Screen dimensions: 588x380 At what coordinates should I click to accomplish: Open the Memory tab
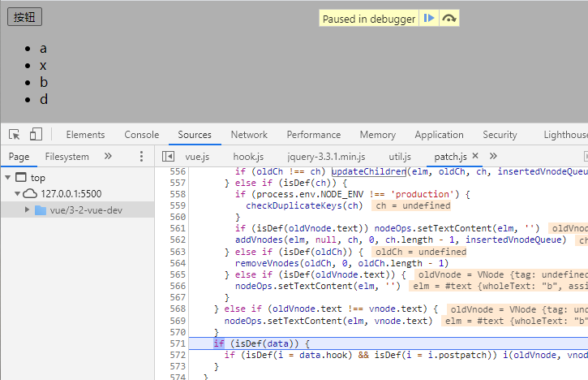coord(378,135)
